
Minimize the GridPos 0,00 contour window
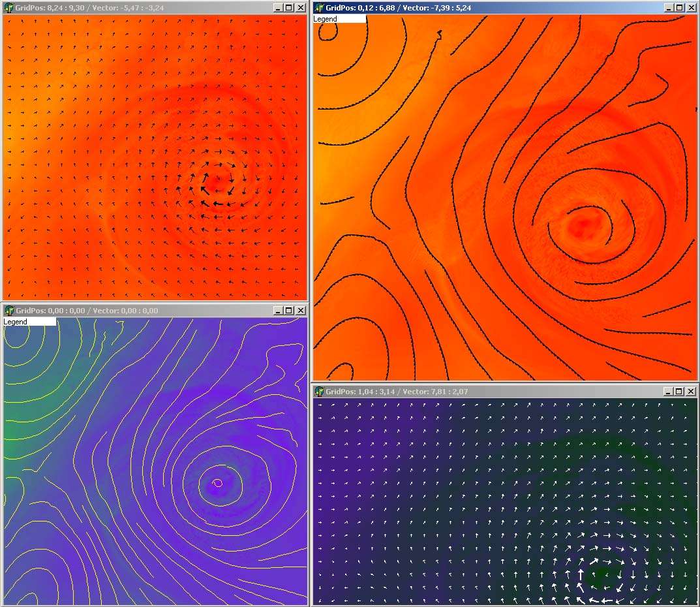(x=278, y=311)
